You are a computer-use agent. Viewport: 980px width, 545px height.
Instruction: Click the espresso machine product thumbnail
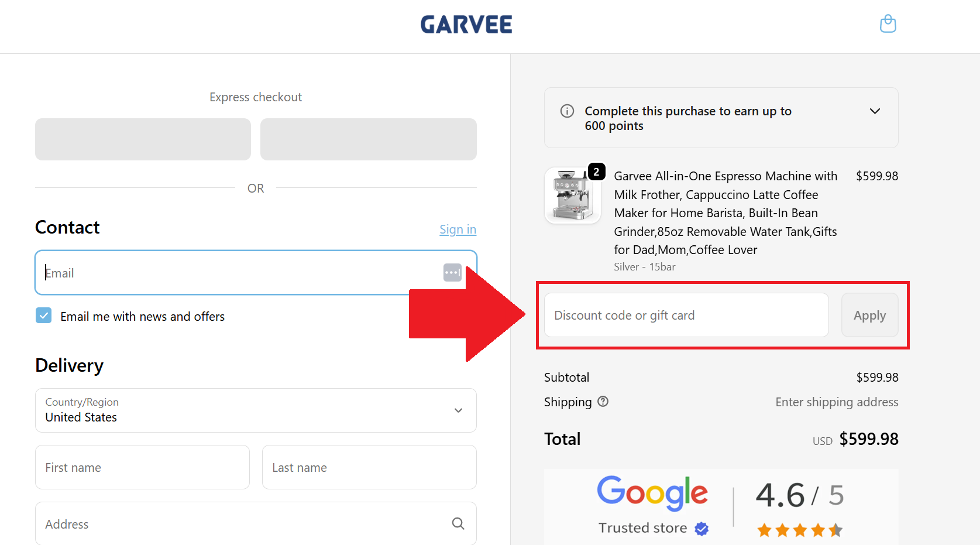[x=573, y=196]
